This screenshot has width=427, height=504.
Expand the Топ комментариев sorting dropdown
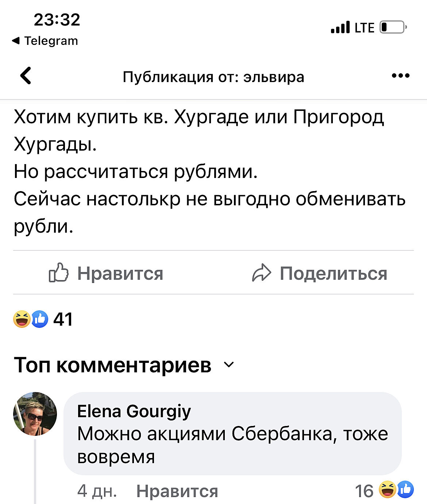click(229, 365)
